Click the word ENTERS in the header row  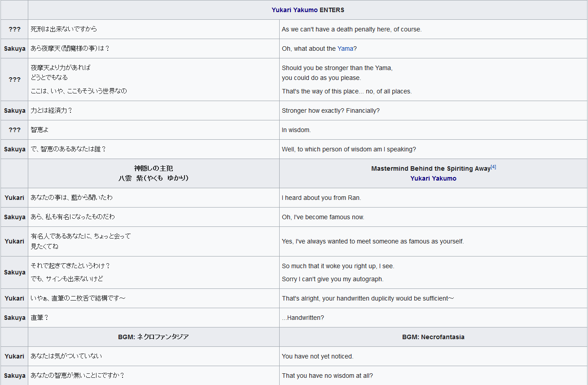332,10
